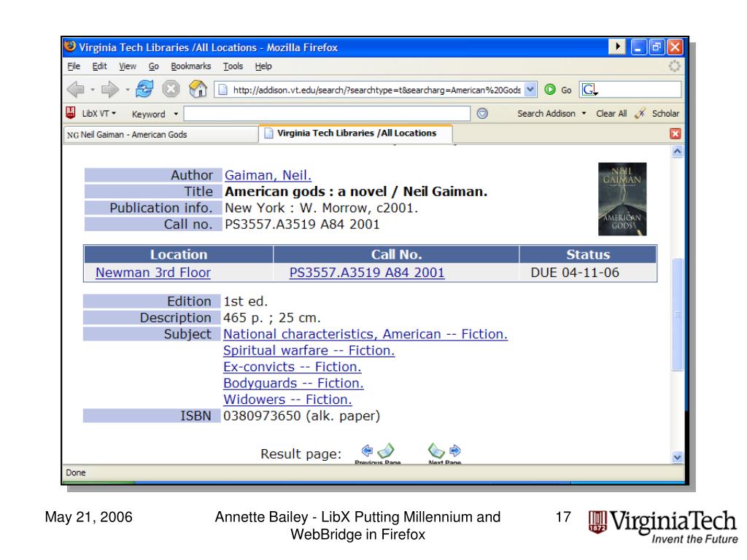747x560 pixels.
Task: Select Virginia Tech Libraries /All Locations tab
Action: point(356,133)
